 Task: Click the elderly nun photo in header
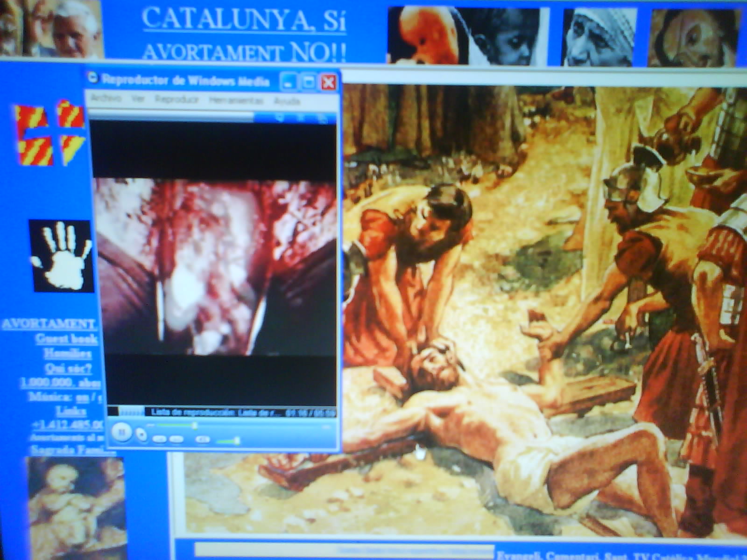point(599,37)
